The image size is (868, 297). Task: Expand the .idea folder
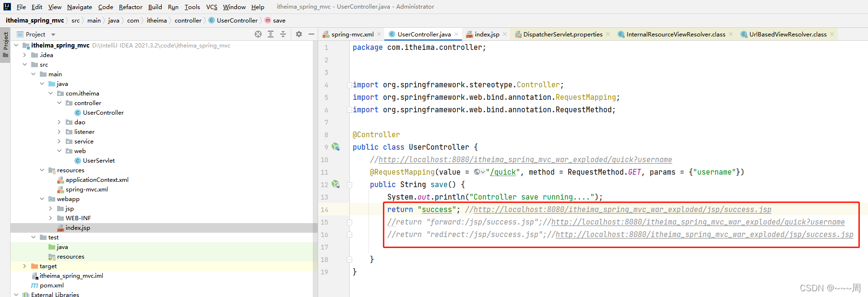coord(25,55)
